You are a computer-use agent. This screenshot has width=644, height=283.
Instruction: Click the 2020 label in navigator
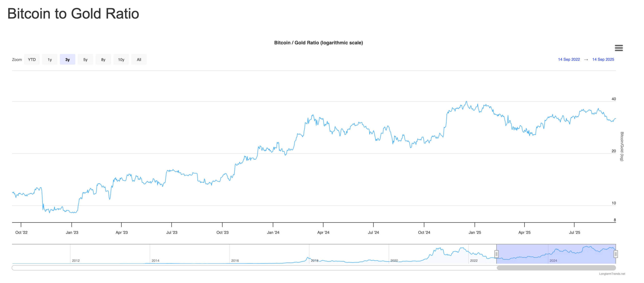coord(394,261)
